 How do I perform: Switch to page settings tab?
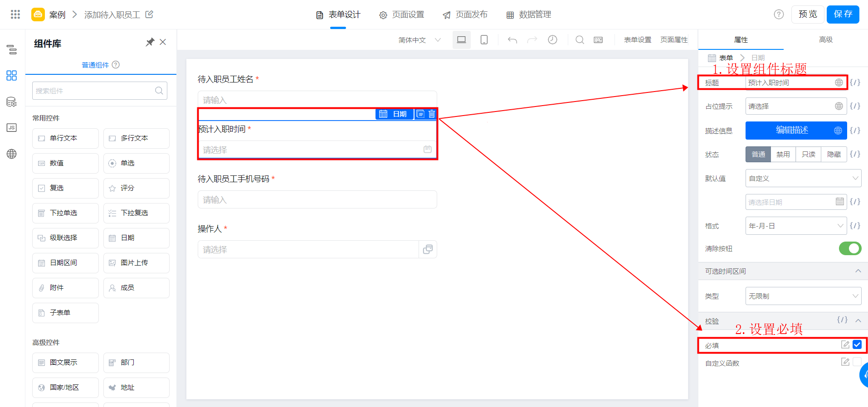[402, 15]
